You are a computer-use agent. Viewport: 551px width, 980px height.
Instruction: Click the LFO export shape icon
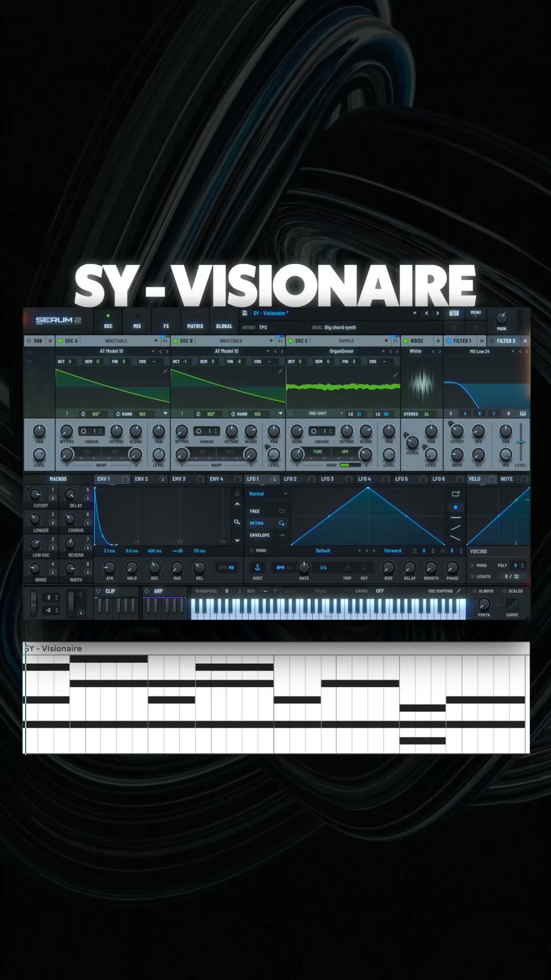tap(456, 494)
